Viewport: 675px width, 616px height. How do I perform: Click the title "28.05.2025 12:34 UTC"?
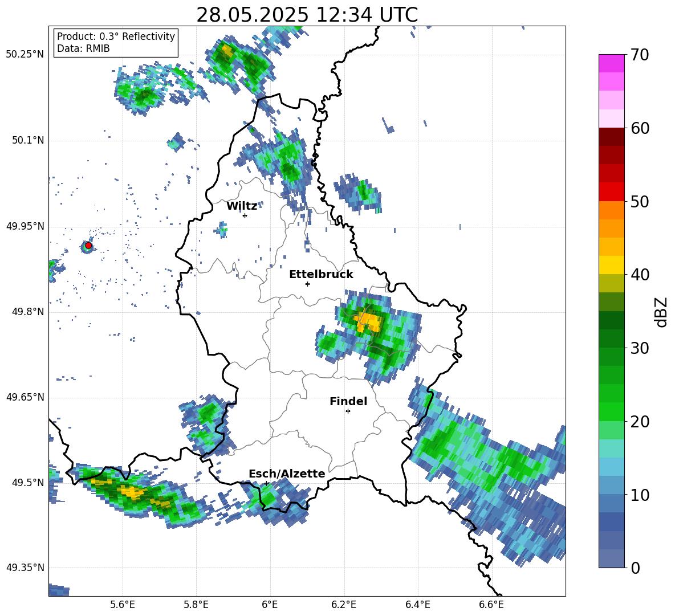tap(307, 15)
